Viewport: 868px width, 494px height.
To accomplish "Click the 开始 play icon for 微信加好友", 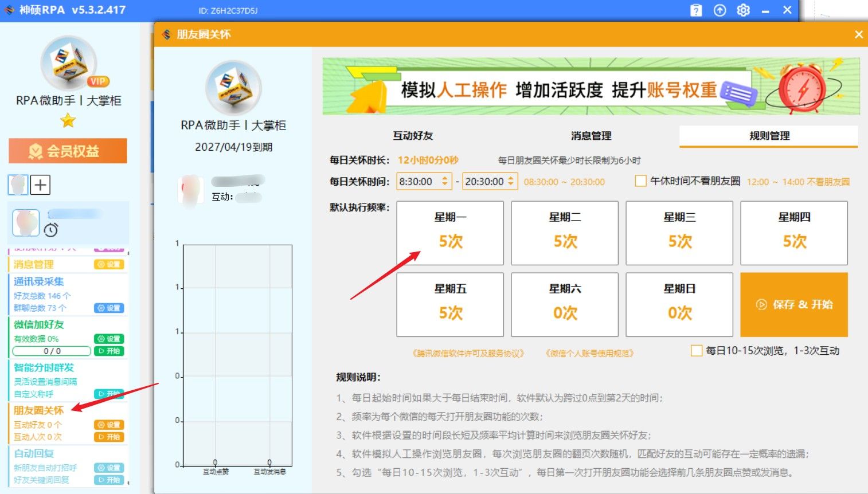I will (x=109, y=351).
